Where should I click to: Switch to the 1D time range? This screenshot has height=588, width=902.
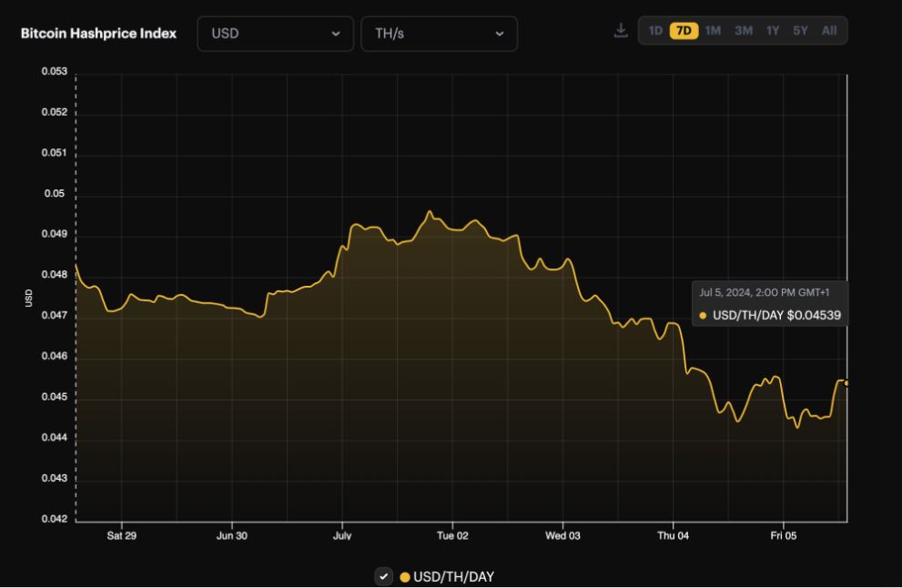(655, 31)
